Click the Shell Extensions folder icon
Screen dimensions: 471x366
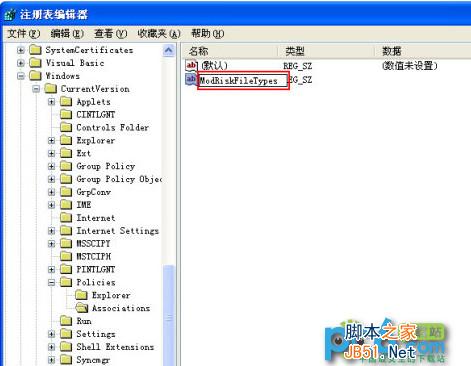click(x=66, y=347)
